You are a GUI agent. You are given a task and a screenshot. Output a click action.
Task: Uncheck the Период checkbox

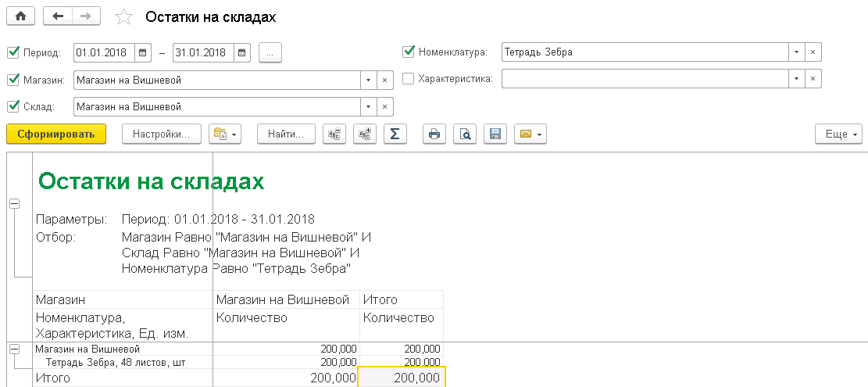click(13, 53)
